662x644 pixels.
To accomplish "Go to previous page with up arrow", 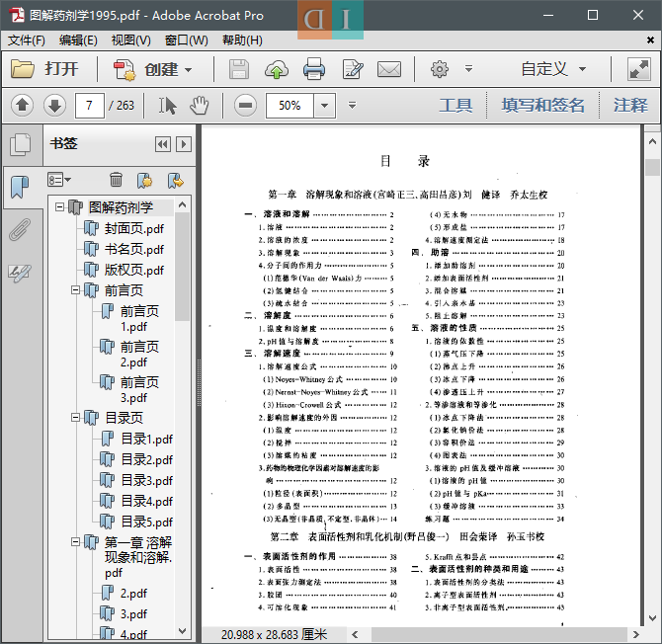I will click(23, 105).
